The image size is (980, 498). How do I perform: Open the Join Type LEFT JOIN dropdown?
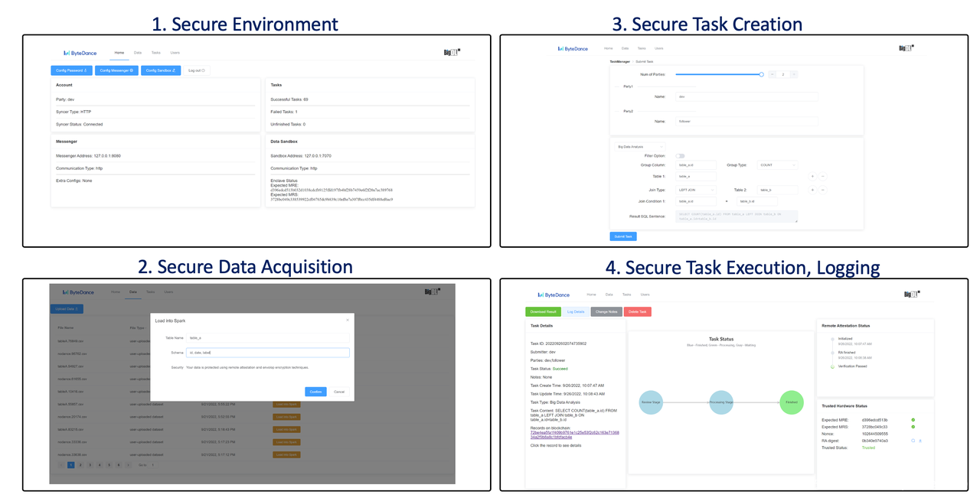pos(696,189)
